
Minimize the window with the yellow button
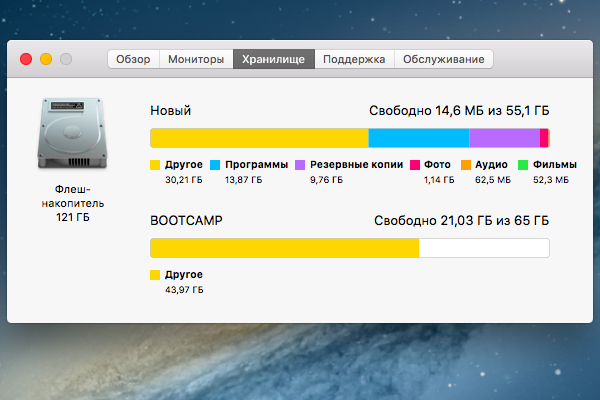(46, 60)
